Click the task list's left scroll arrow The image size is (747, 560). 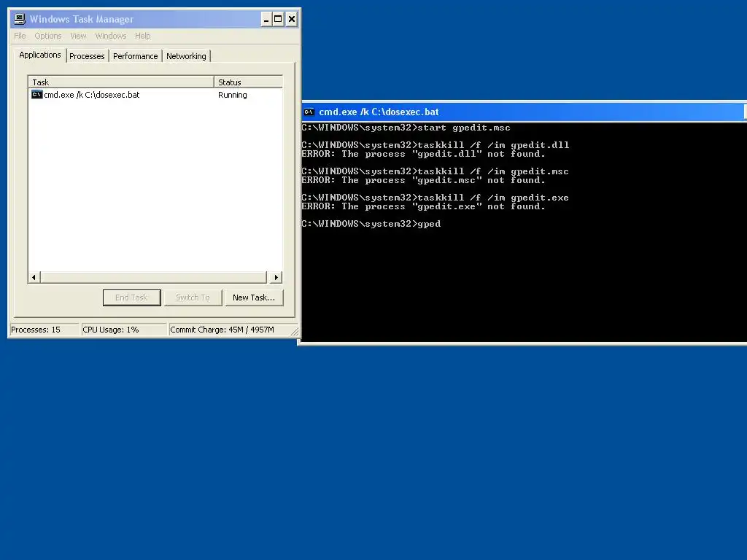point(34,277)
